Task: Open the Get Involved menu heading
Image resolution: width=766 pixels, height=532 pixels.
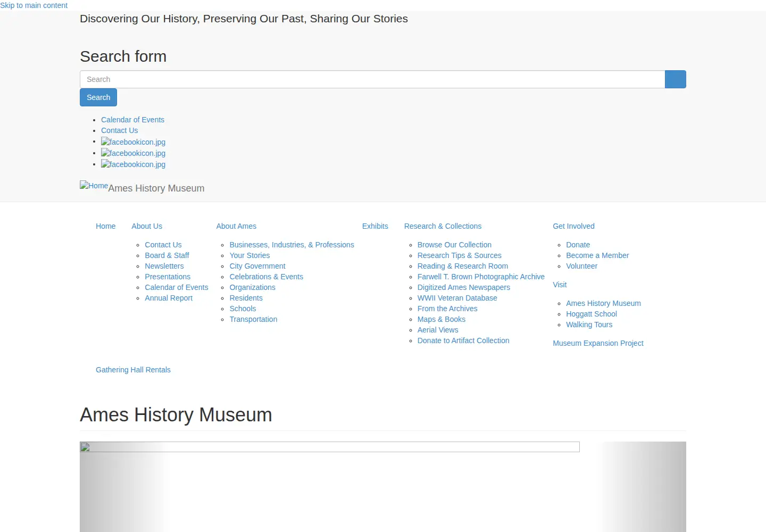Action: point(573,226)
